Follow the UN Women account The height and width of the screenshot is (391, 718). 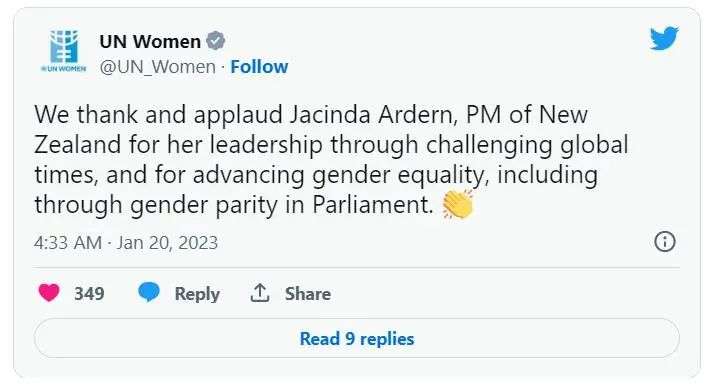click(259, 67)
